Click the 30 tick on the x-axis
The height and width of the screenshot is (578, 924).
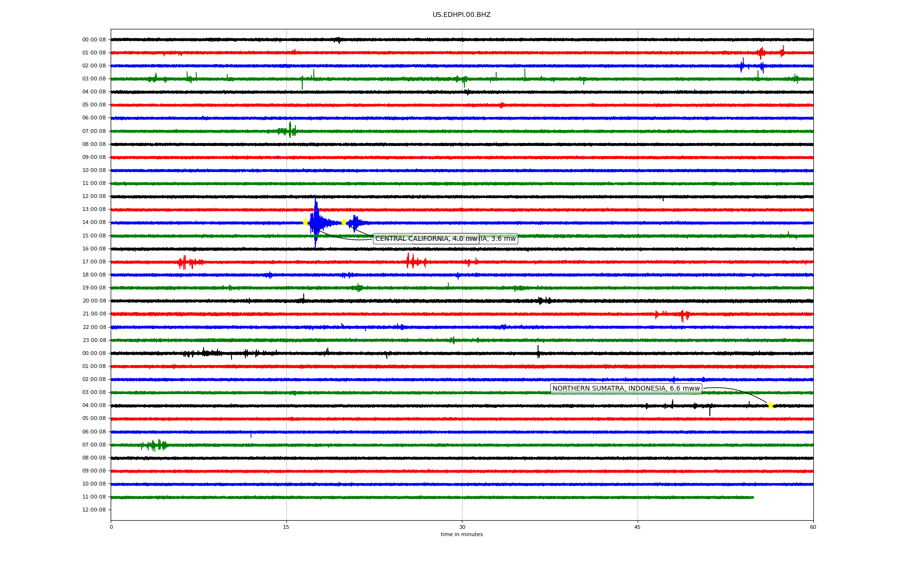click(462, 527)
